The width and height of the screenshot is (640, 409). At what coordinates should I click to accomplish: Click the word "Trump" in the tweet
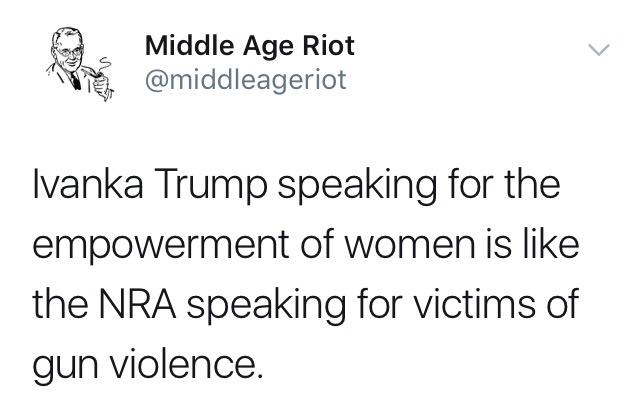(x=211, y=186)
